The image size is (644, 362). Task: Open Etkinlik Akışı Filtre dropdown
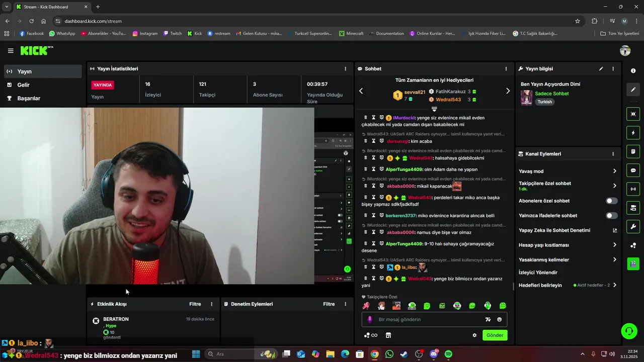click(195, 304)
